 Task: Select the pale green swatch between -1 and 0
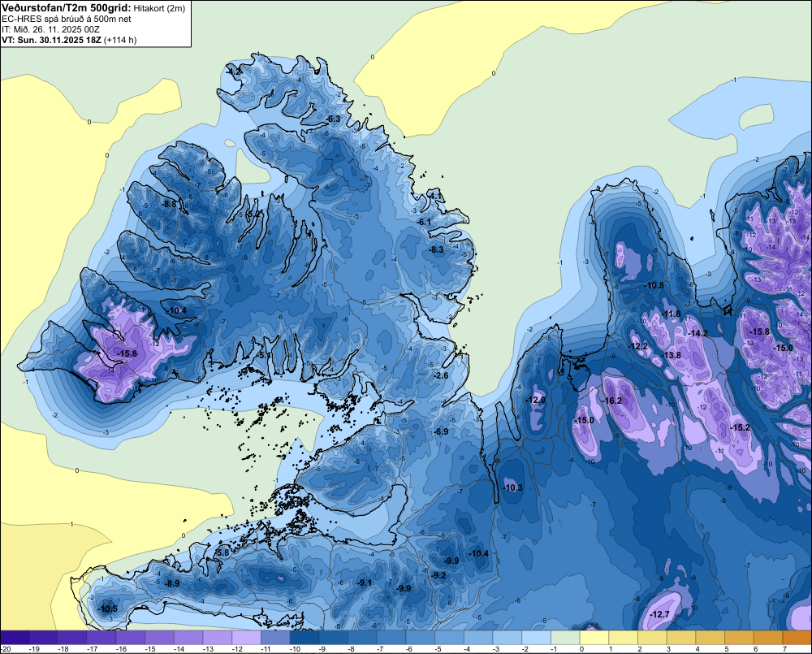(565, 638)
